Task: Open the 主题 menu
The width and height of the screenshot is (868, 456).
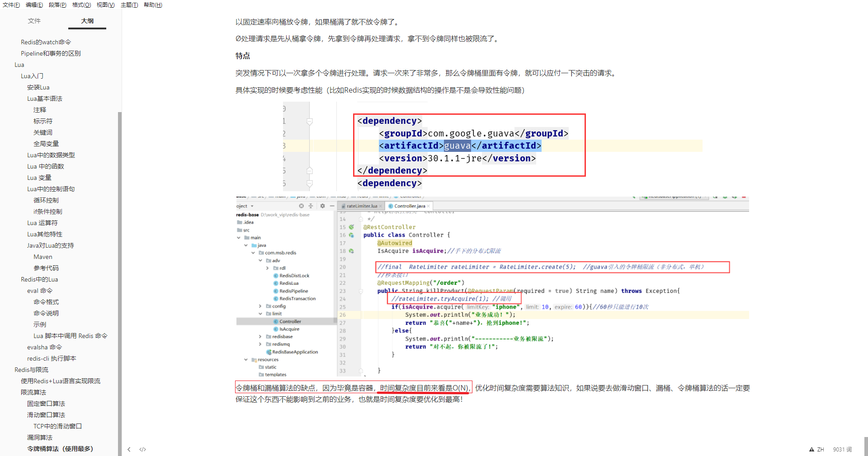Action: coord(129,5)
